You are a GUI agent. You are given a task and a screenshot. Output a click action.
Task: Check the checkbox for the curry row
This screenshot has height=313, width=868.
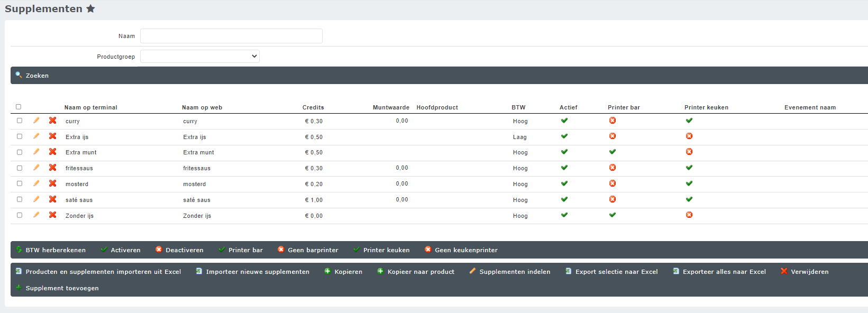click(20, 121)
